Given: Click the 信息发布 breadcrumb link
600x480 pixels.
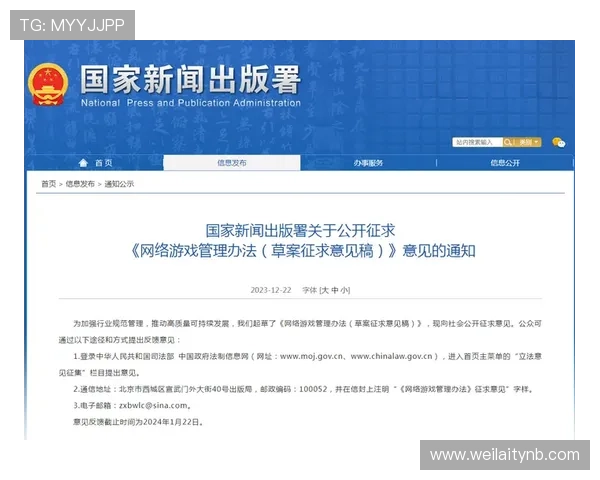Looking at the screenshot, I should click(80, 184).
